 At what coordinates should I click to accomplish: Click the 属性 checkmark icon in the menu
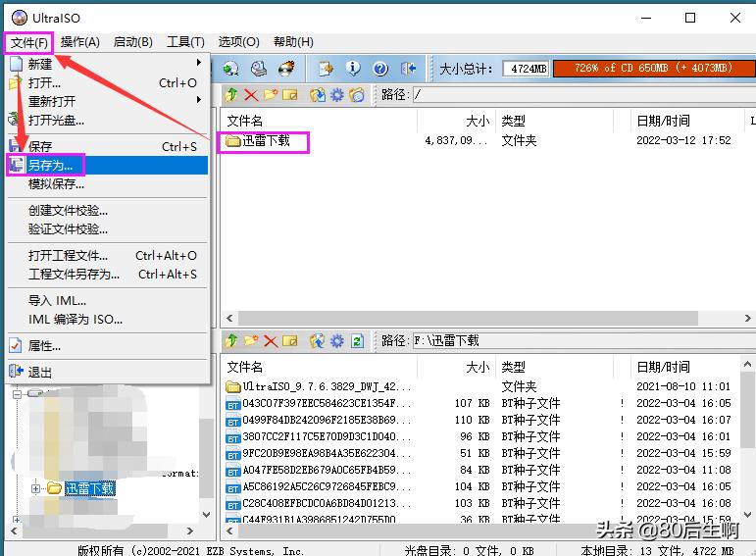pos(16,345)
